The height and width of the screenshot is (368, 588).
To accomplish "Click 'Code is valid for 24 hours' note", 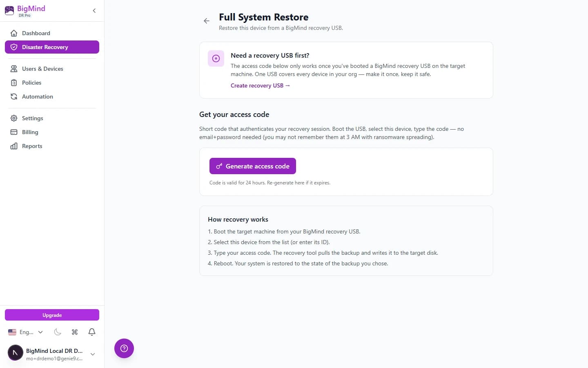I will point(270,183).
